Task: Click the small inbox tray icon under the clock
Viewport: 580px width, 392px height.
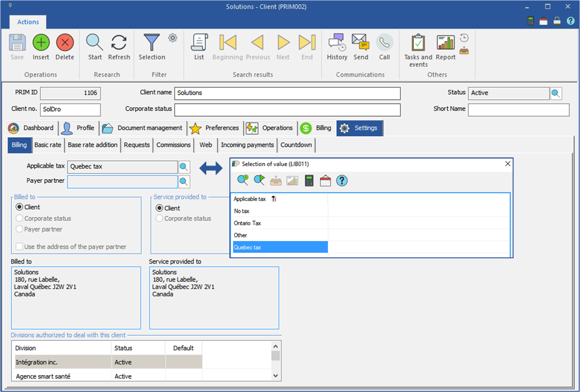Action: [464, 51]
